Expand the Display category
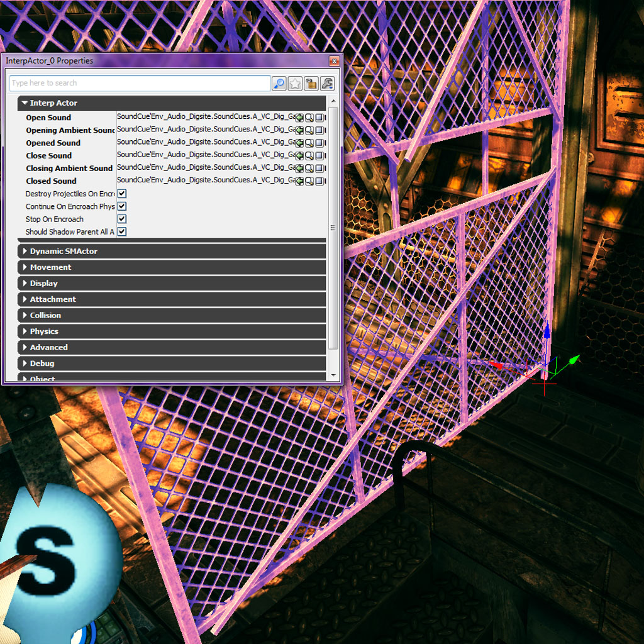The height and width of the screenshot is (644, 644). 25,283
